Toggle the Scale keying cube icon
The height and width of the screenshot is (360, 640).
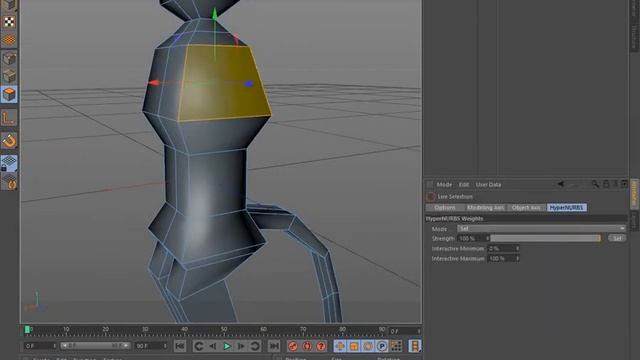pos(354,346)
